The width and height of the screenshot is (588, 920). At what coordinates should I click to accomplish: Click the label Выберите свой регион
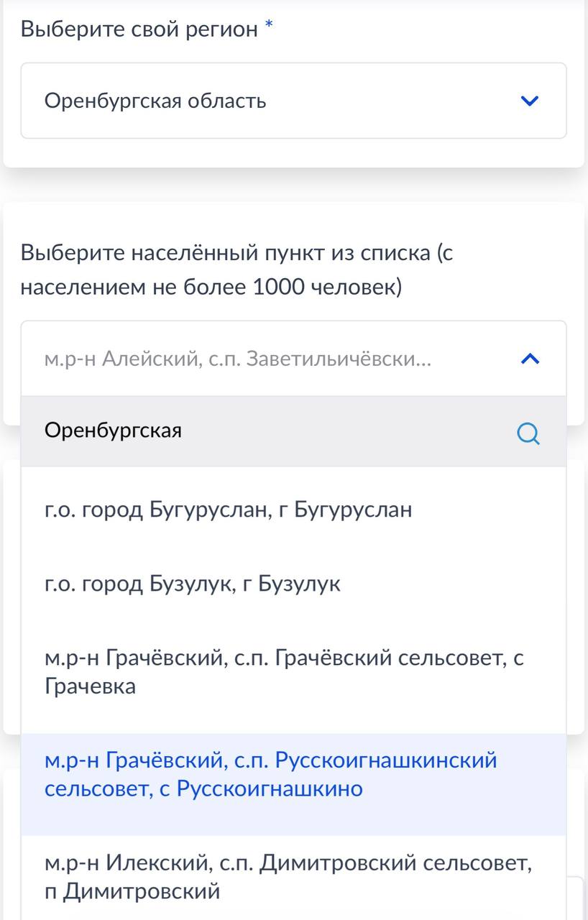[x=139, y=29]
